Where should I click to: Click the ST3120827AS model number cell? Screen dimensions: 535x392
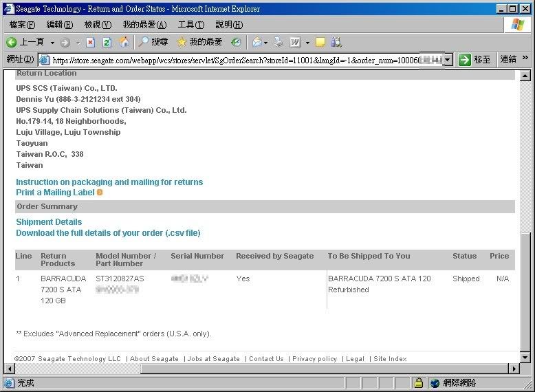[x=120, y=279]
